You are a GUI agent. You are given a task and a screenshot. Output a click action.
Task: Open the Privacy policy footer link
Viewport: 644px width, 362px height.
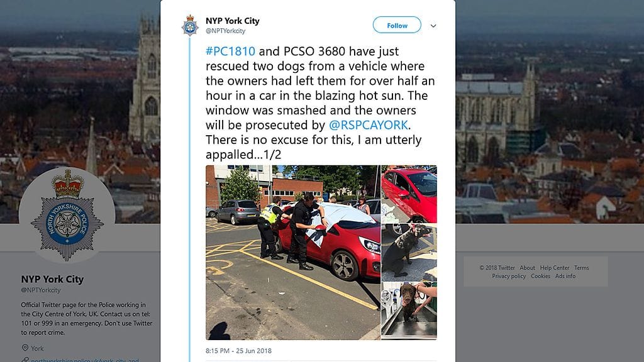[509, 277]
